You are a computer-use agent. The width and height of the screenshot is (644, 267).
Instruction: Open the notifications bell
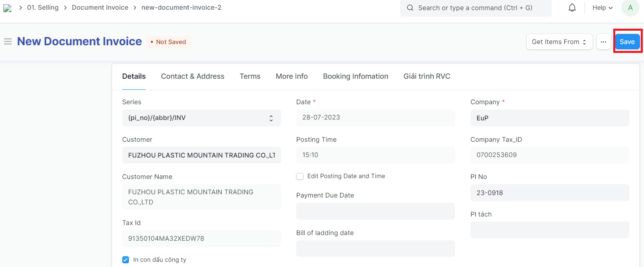coord(572,8)
